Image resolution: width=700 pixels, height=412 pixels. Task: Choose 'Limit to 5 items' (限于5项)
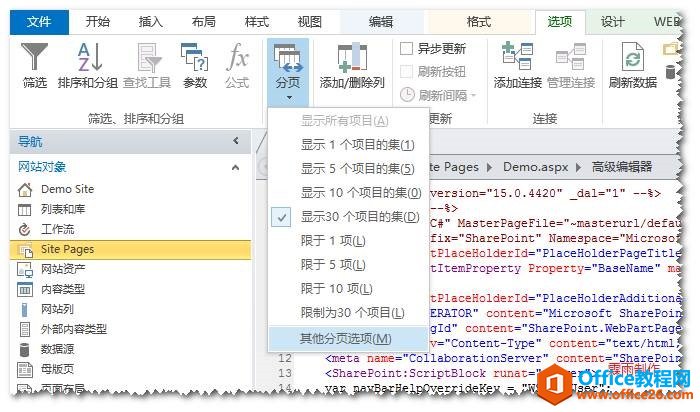[347, 265]
